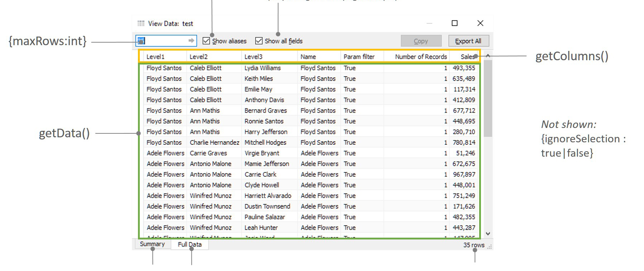Viewport: 644px width, 271px height.
Task: Click the Level3 column header
Action: pos(269,57)
